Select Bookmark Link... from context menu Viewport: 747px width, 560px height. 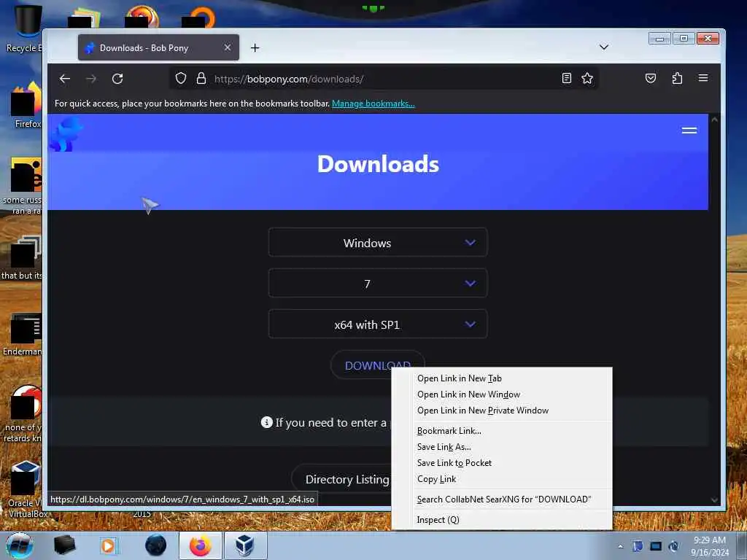point(502,431)
